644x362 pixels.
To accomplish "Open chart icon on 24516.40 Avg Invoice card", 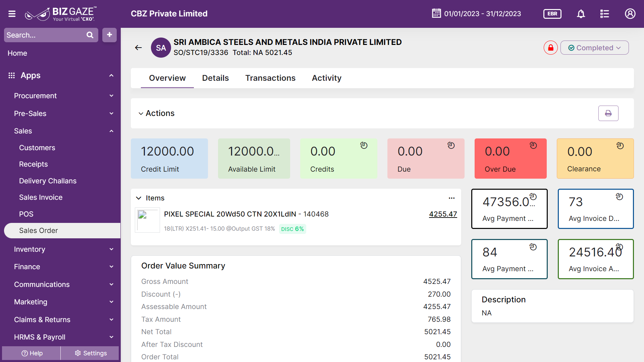I will [x=619, y=247].
